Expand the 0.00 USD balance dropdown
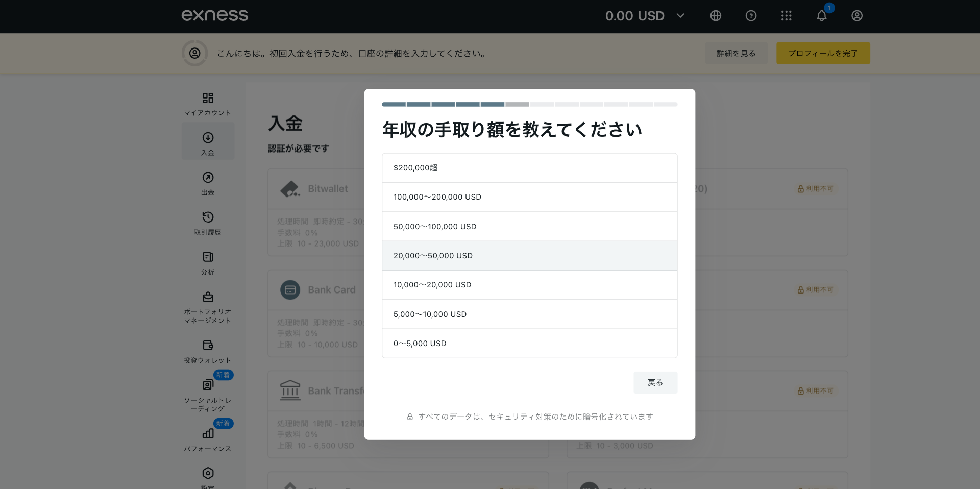The height and width of the screenshot is (489, 980). pos(645,16)
